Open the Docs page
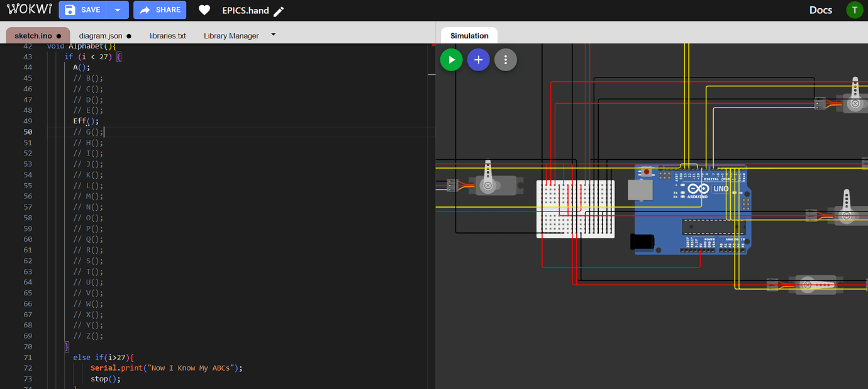This screenshot has width=868, height=389. point(820,10)
